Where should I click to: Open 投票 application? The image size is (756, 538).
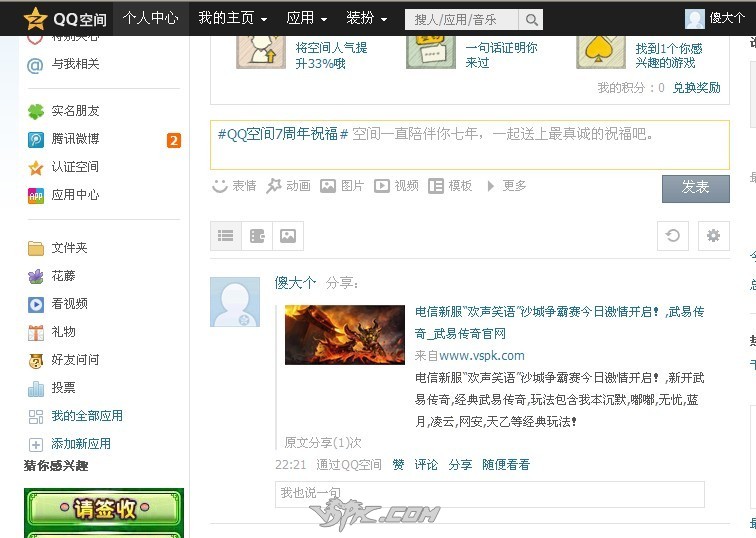(63, 388)
